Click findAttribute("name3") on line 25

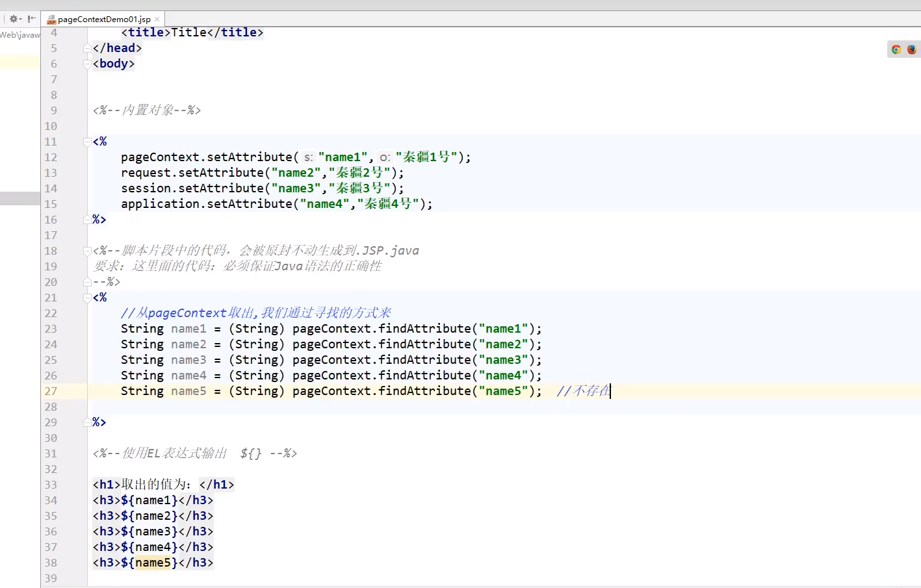point(457,360)
